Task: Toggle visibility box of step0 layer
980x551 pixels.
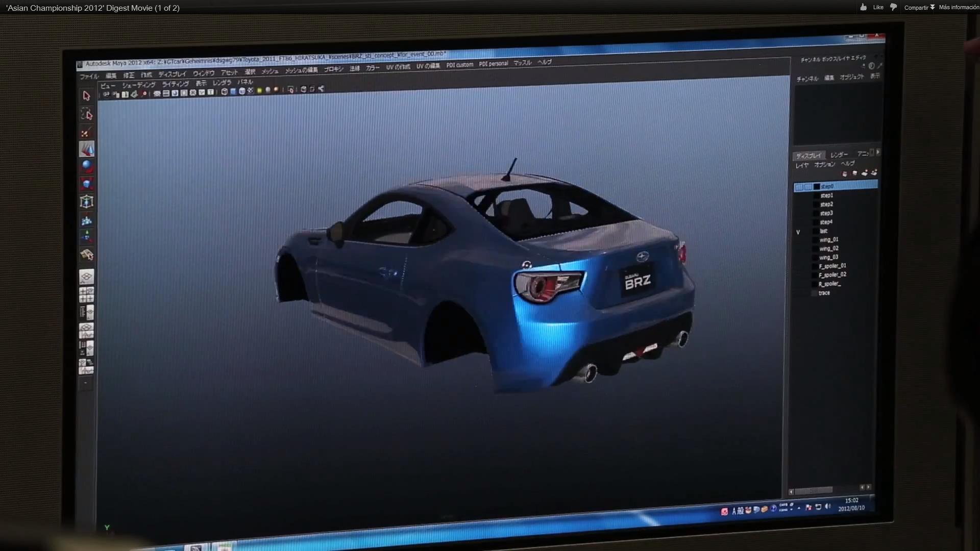Action: (x=798, y=187)
